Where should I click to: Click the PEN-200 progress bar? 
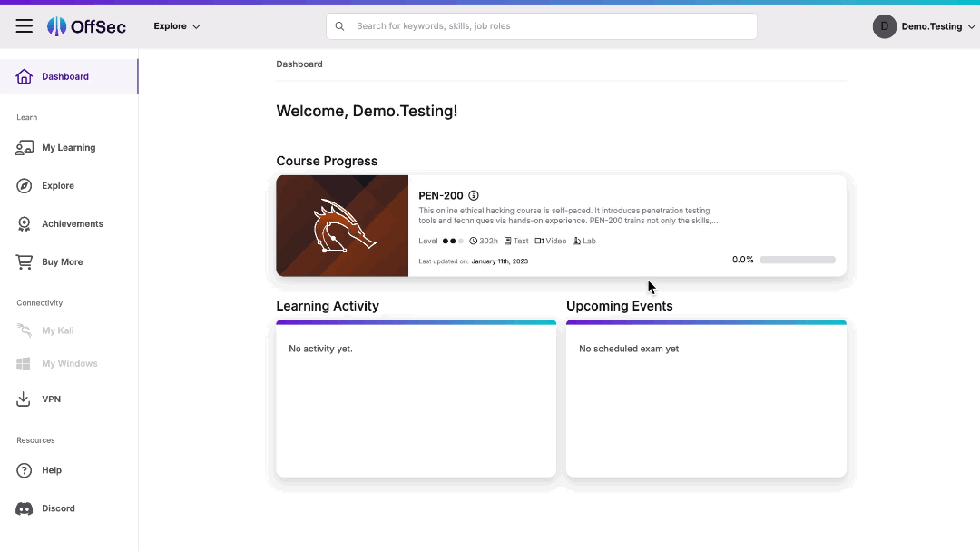[x=798, y=260]
